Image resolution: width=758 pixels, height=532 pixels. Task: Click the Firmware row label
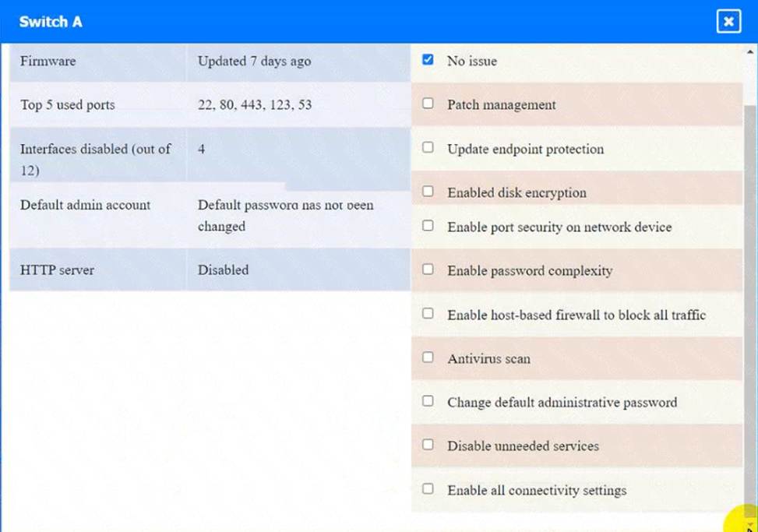point(48,61)
